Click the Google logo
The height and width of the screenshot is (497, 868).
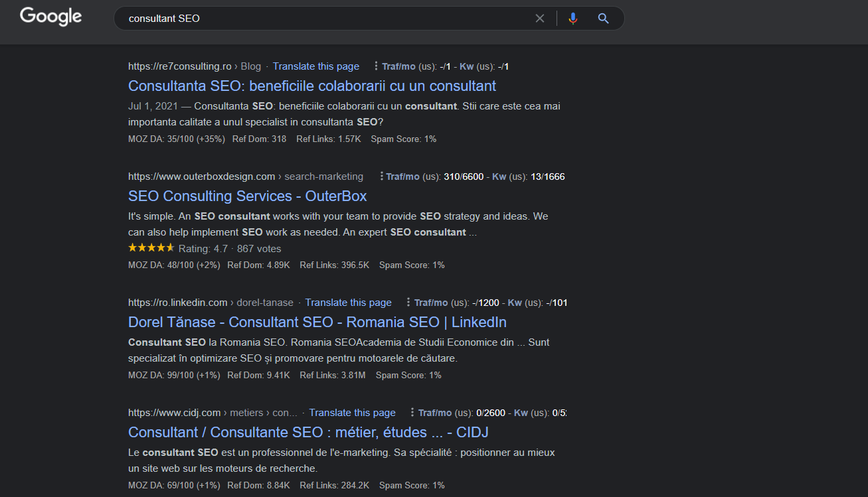point(51,17)
